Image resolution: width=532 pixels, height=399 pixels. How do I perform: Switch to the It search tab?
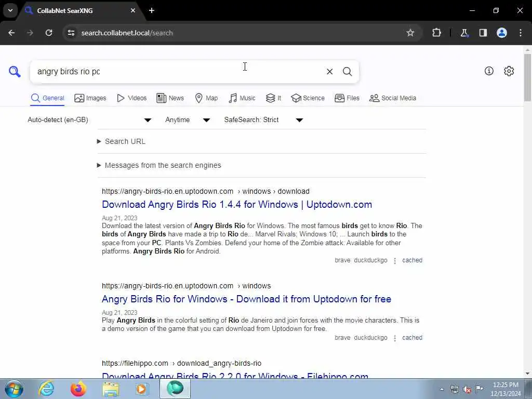tap(273, 98)
